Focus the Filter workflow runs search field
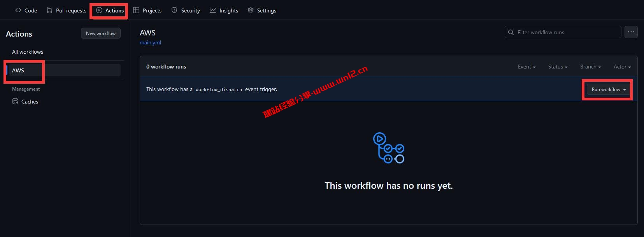The width and height of the screenshot is (644, 237). tap(567, 32)
